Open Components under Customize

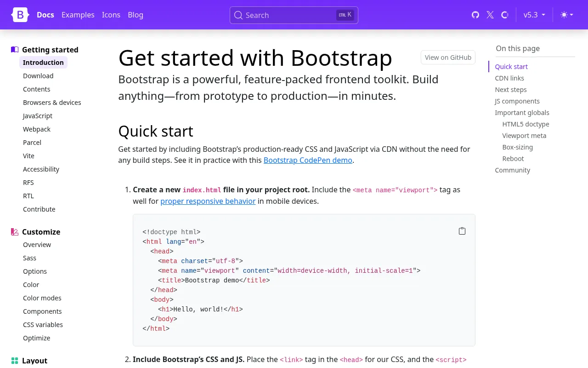point(42,311)
